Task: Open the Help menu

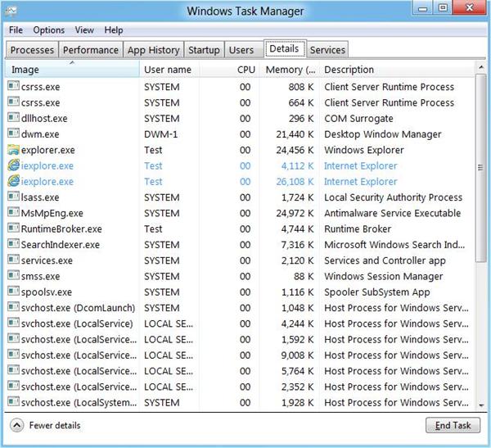Action: pyautogui.click(x=114, y=30)
